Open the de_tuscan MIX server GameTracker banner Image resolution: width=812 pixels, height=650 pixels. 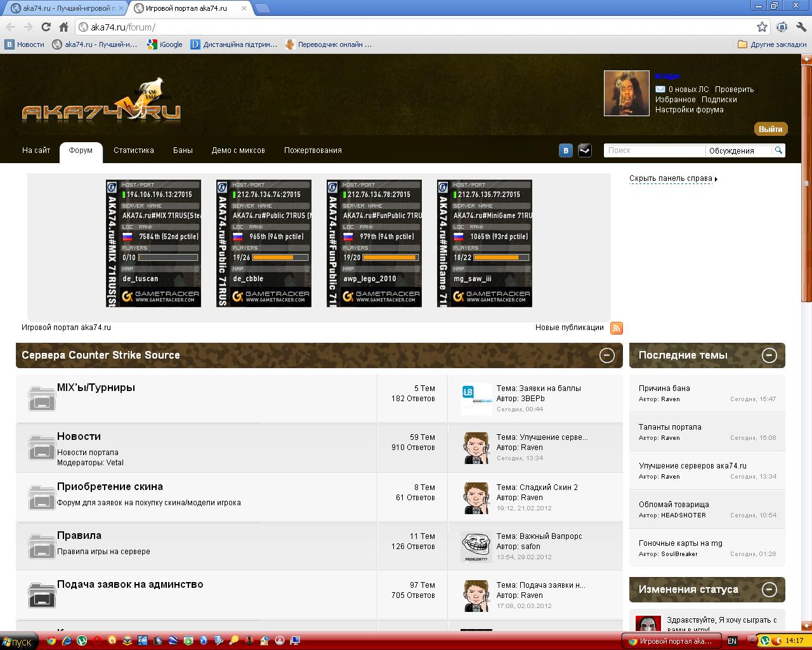[x=154, y=244]
